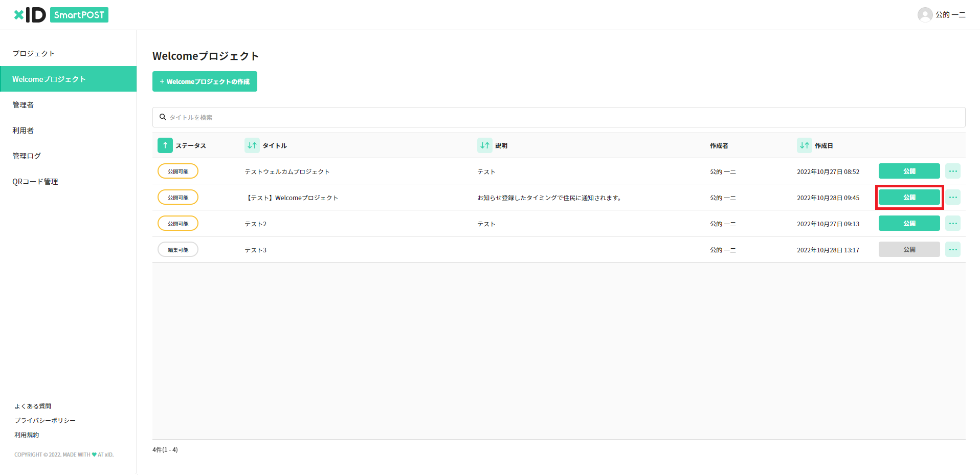980x475 pixels.
Task: Sort by 作成日 arrows icon
Action: [805, 145]
